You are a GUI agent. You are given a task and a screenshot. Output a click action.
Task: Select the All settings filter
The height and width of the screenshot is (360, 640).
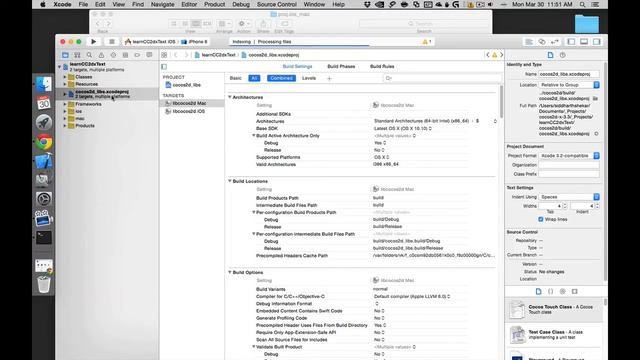(254, 78)
